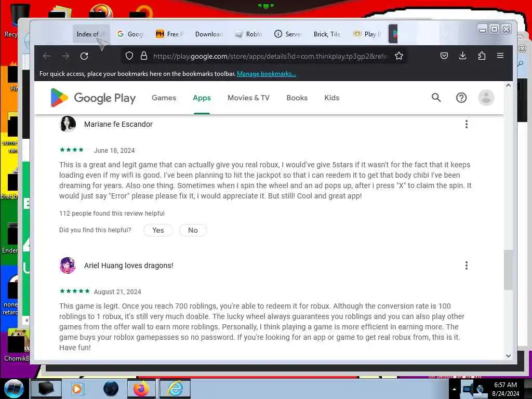Open the Windows Start orb

pyautogui.click(x=14, y=389)
